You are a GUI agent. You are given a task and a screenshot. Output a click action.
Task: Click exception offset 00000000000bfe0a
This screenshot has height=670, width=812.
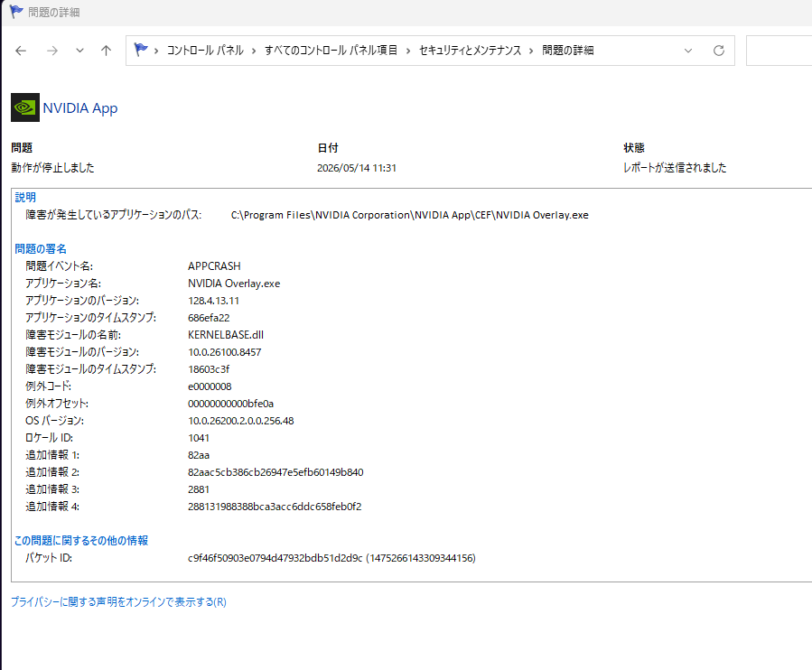tap(231, 404)
